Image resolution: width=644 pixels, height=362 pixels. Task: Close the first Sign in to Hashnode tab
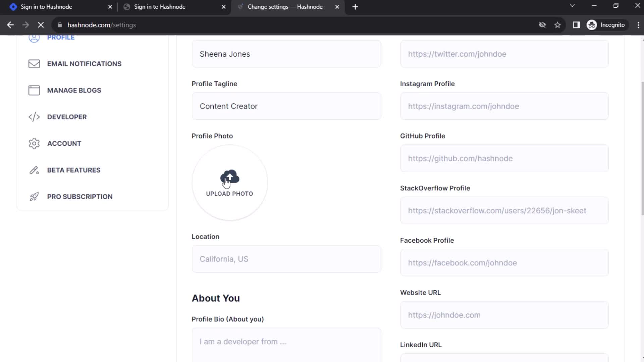(x=110, y=7)
